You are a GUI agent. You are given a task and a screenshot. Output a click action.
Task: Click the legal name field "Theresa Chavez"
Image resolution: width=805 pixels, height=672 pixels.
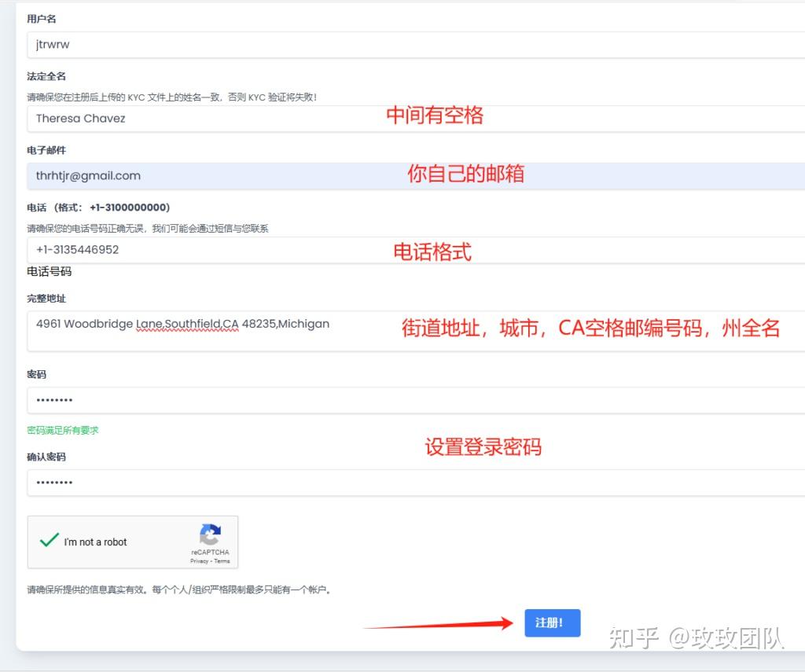[236, 118]
